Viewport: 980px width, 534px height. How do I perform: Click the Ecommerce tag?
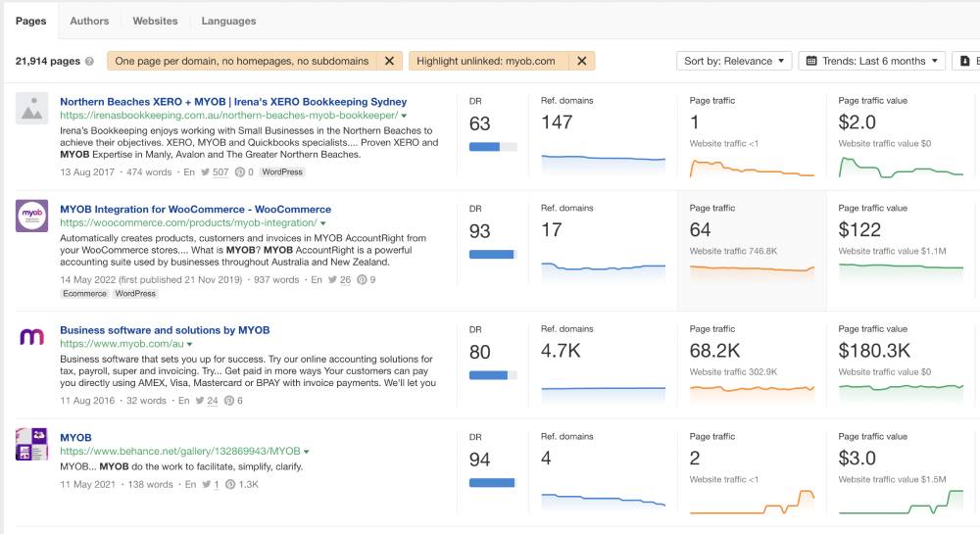pos(84,294)
